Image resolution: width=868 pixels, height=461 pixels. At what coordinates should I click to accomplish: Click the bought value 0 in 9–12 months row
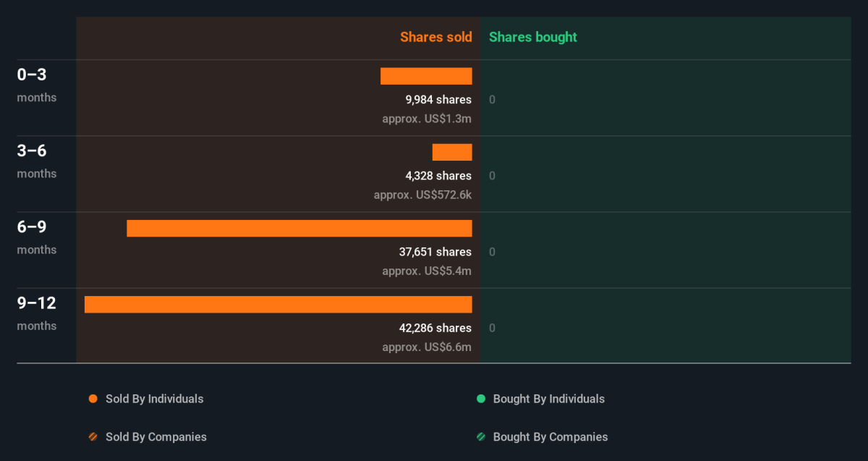click(x=493, y=328)
